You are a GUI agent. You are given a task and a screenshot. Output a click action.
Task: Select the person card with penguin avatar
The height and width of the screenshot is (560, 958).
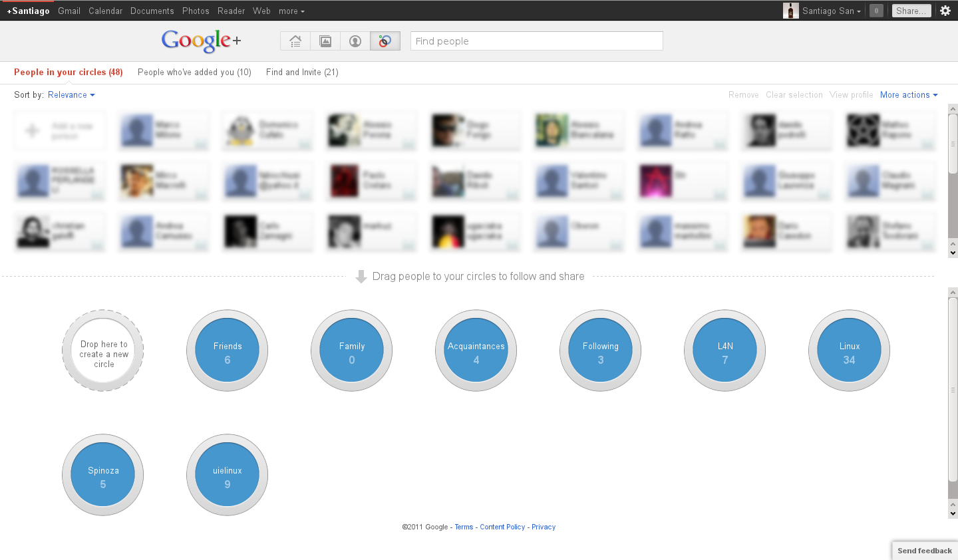pos(267,130)
